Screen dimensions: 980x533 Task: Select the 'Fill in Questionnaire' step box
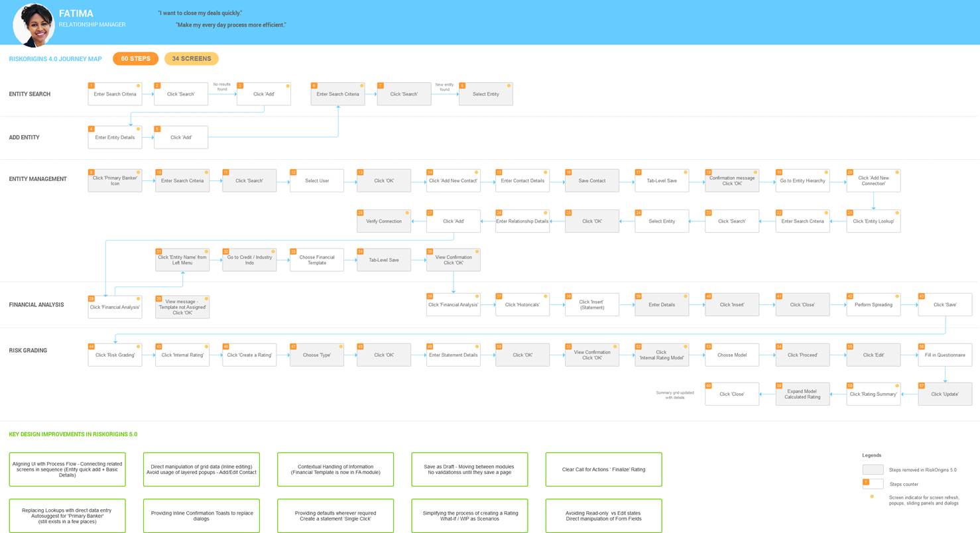tap(944, 355)
